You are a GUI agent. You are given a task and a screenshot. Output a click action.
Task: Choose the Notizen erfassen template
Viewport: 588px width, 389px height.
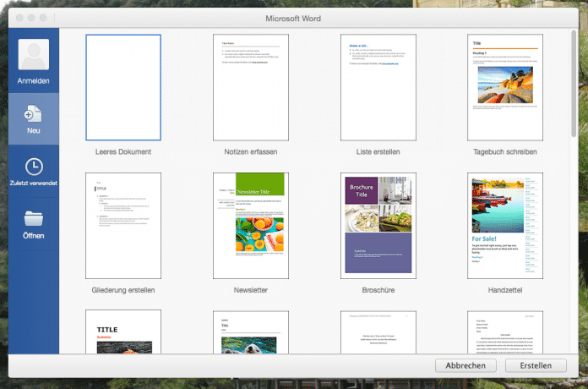pyautogui.click(x=249, y=87)
